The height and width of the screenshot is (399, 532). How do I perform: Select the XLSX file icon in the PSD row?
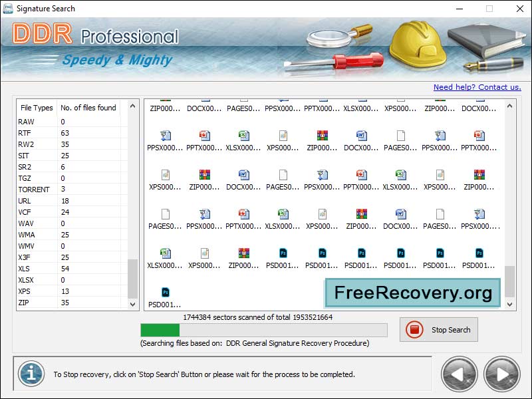click(165, 253)
